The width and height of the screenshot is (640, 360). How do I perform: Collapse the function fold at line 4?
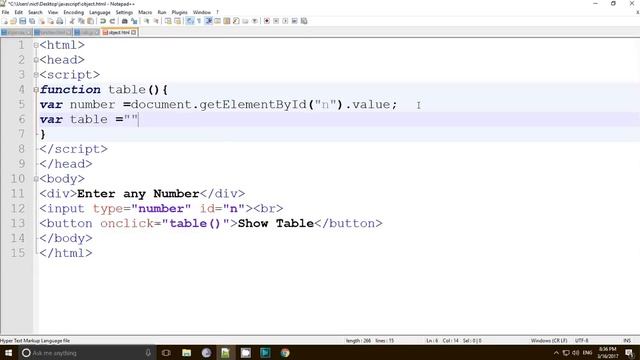tap(36, 89)
